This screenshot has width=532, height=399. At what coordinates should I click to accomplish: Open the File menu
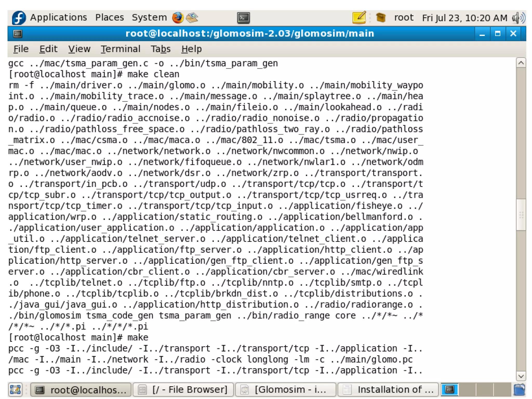point(21,49)
